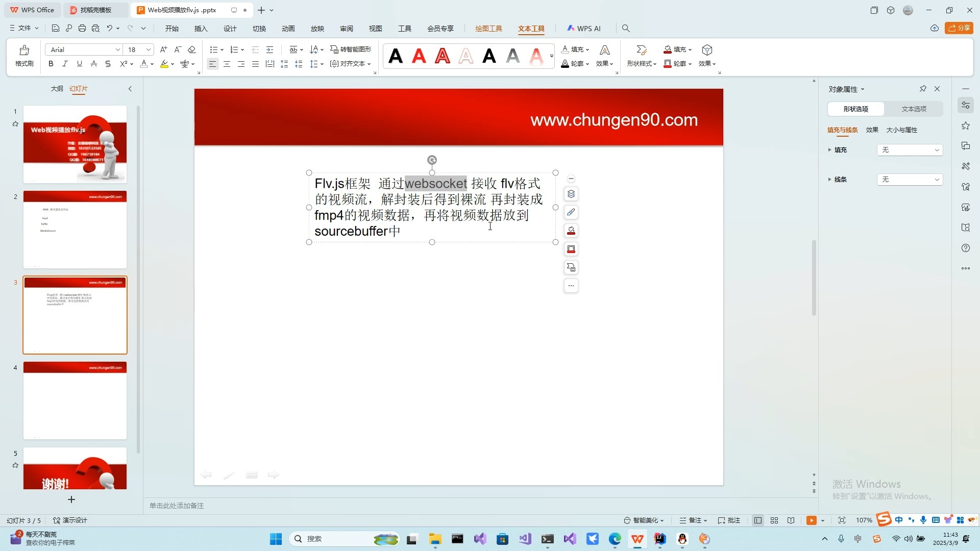Screen dimensions: 980x551
Task: Open Smart Beautify (智能美化) in status bar
Action: point(644,520)
